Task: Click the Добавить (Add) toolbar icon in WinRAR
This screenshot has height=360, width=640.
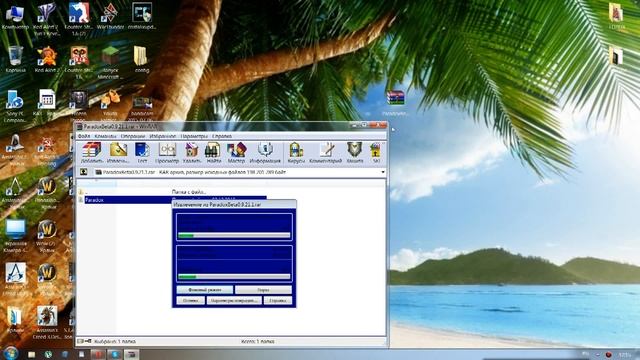Action: 91,153
